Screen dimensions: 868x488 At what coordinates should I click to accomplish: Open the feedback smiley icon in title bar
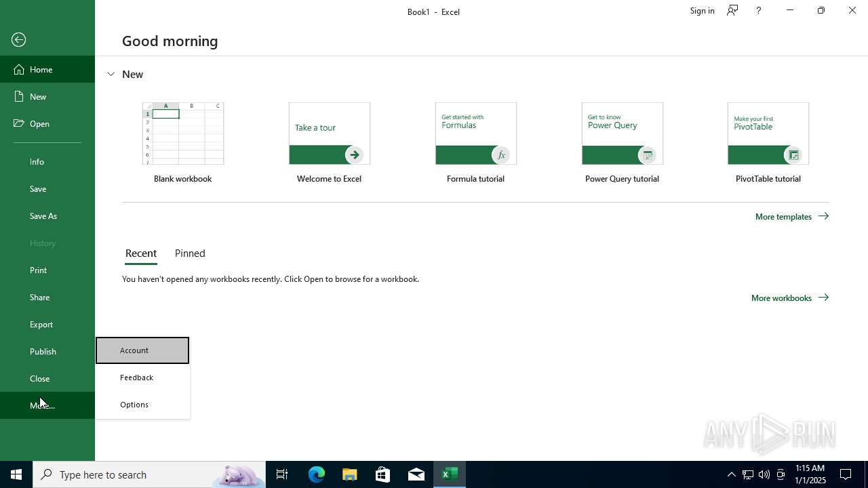tap(732, 10)
